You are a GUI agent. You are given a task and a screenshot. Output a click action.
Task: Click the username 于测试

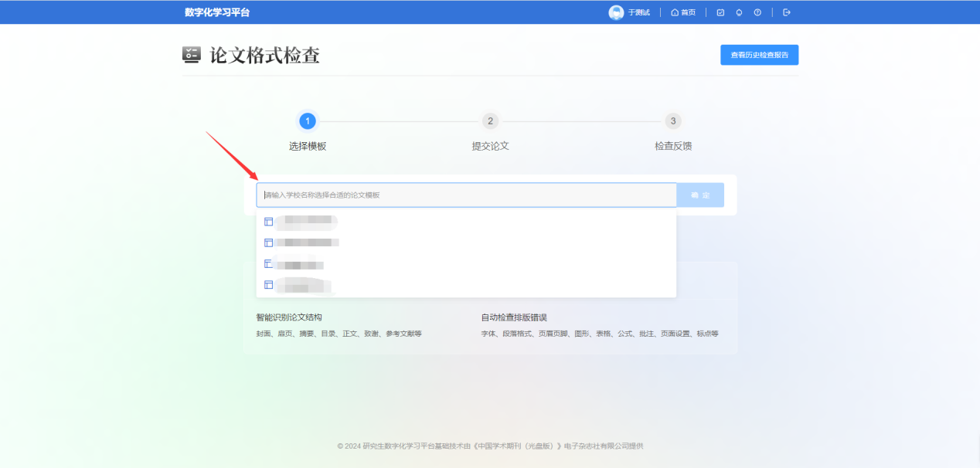click(x=638, y=12)
